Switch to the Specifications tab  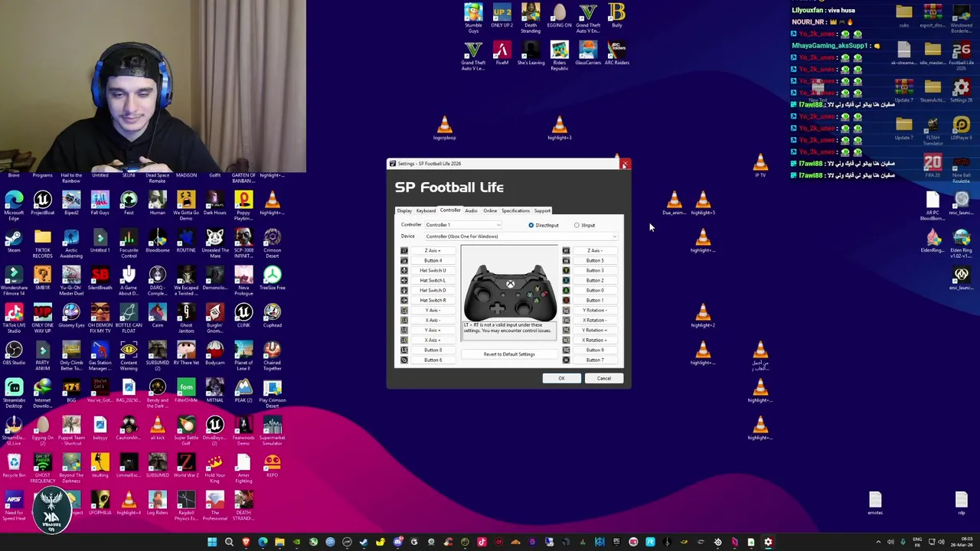pyautogui.click(x=515, y=210)
